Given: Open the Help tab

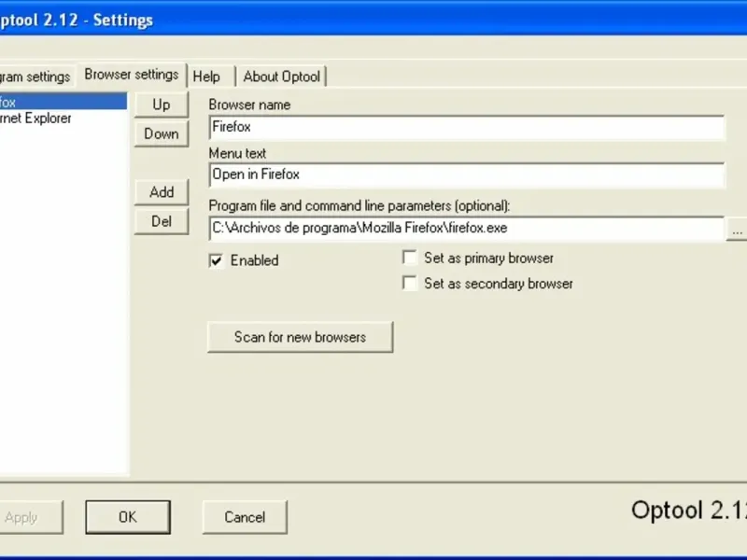Looking at the screenshot, I should click(206, 77).
